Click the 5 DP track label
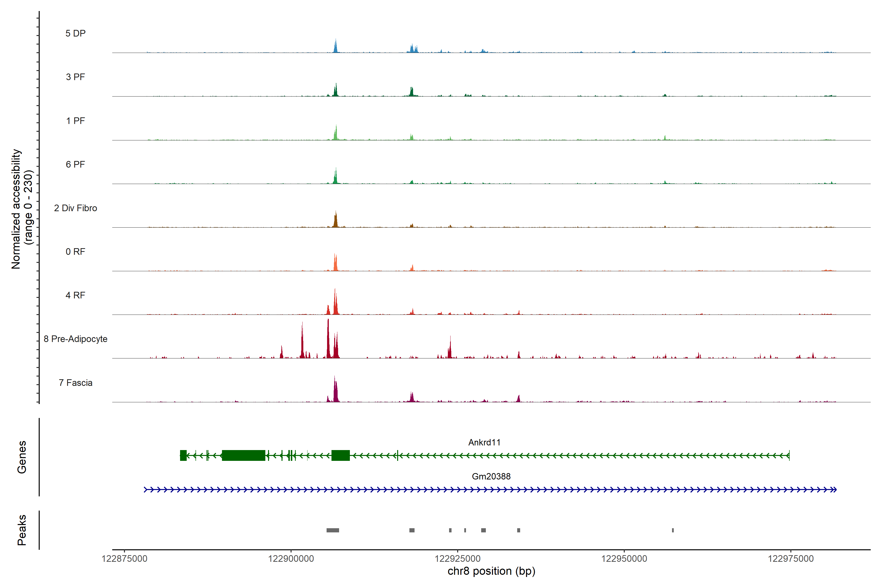 [x=75, y=33]
